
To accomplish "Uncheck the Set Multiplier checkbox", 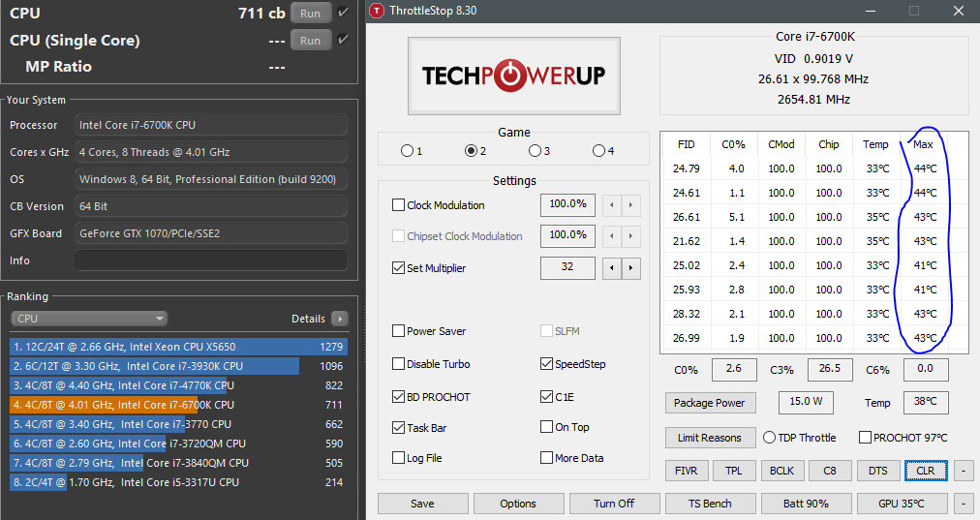I will pos(398,268).
